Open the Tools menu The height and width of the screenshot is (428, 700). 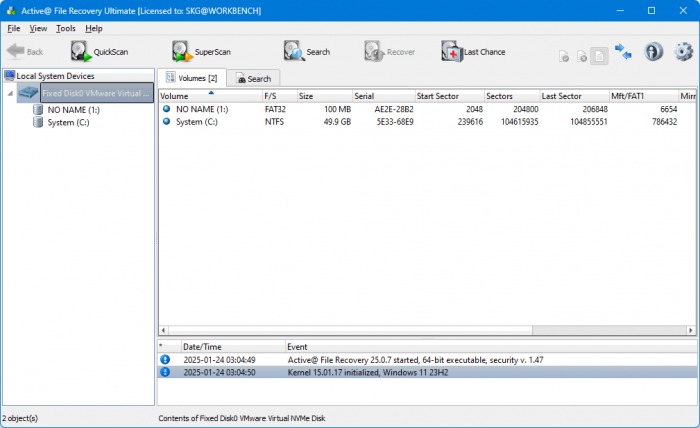[x=66, y=28]
